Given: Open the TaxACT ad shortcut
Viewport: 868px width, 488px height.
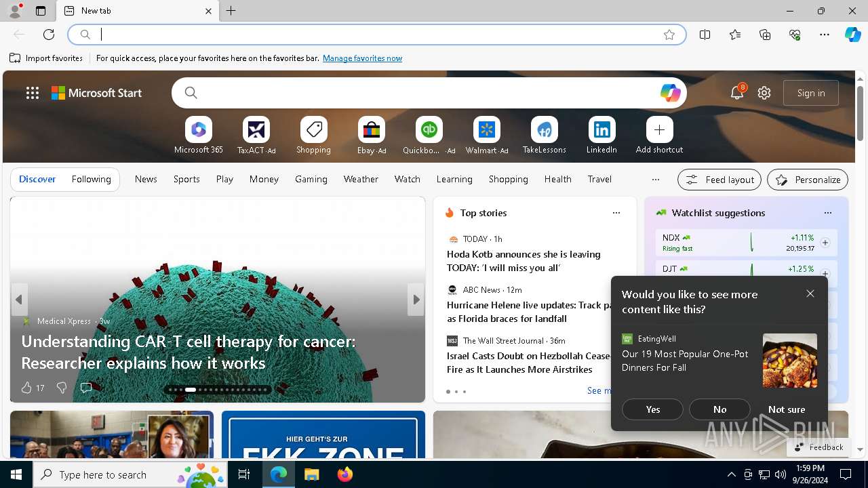Looking at the screenshot, I should pyautogui.click(x=256, y=136).
